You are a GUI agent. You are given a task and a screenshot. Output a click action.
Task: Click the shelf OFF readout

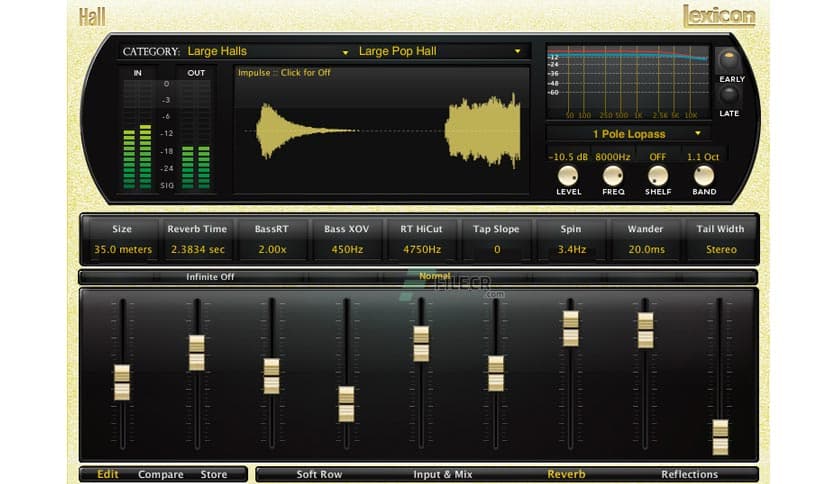(x=657, y=157)
